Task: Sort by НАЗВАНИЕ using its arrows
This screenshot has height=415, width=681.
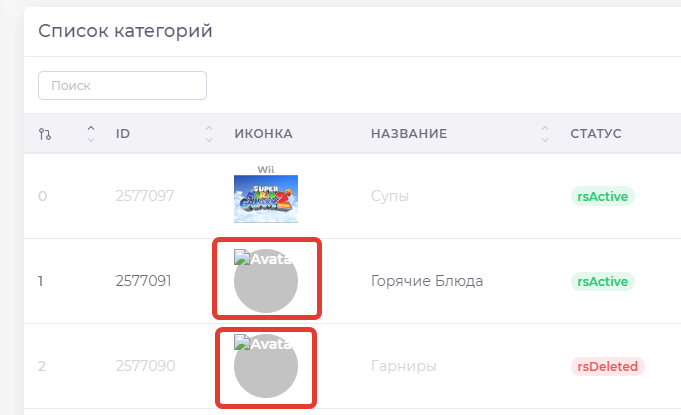Action: (x=545, y=133)
